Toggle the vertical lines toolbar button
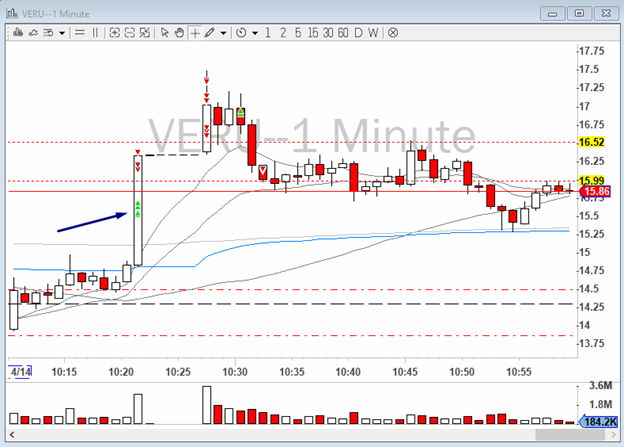The width and height of the screenshot is (624, 447). click(x=95, y=33)
